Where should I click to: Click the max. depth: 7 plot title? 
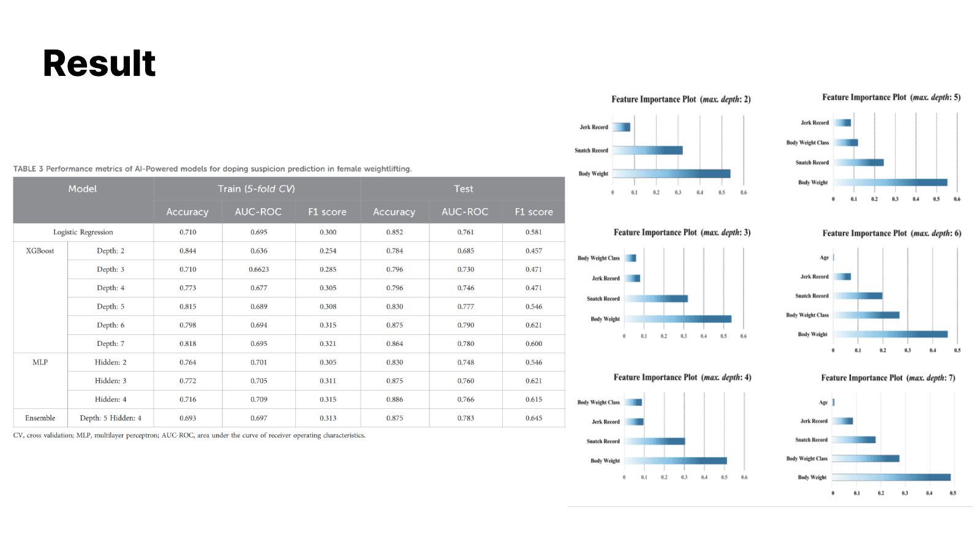click(x=888, y=378)
